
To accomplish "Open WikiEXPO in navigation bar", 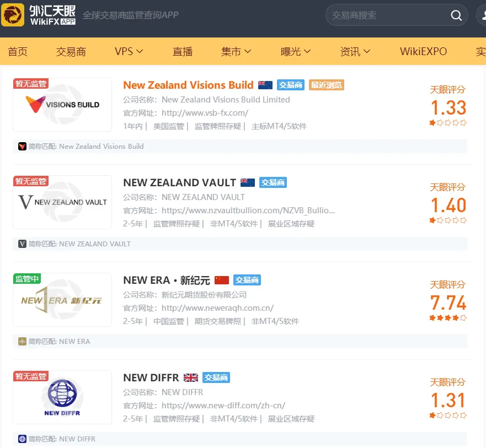I will click(x=424, y=51).
